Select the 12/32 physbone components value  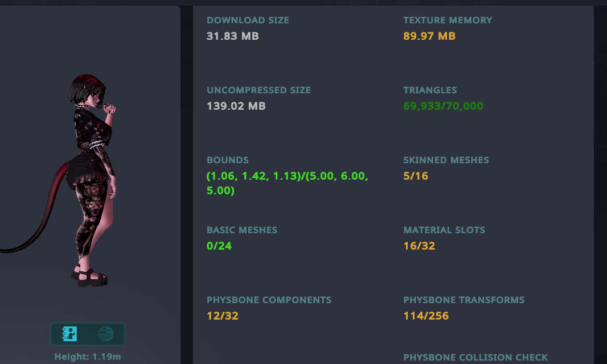[x=222, y=316]
